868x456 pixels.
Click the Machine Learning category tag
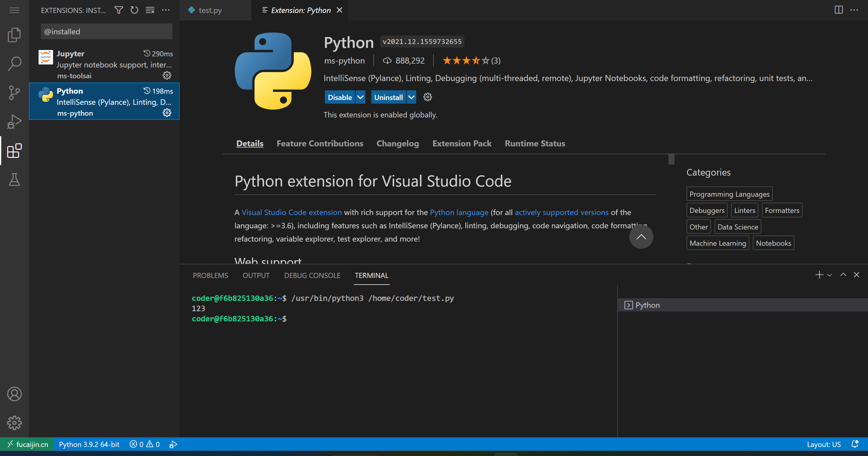point(717,243)
